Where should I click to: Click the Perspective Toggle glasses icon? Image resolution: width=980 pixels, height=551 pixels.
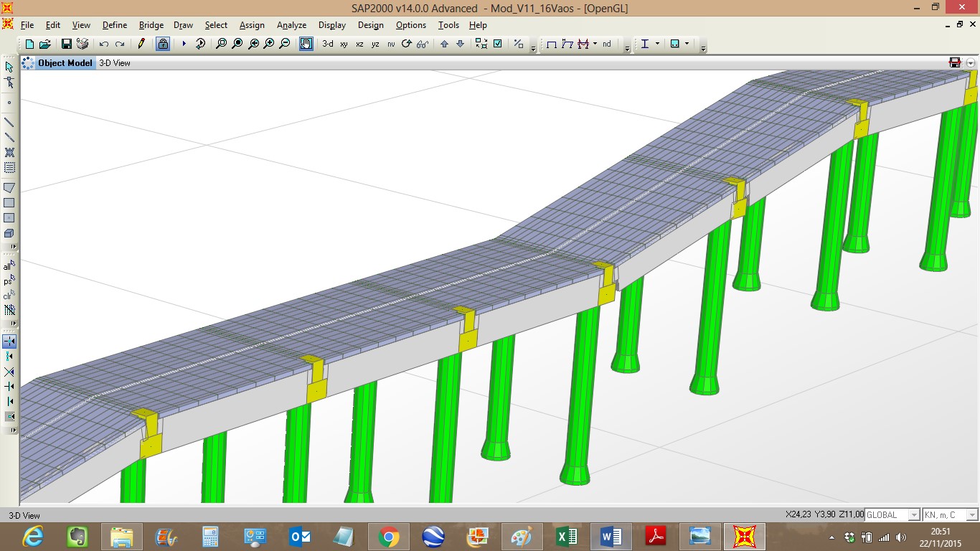[x=423, y=44]
